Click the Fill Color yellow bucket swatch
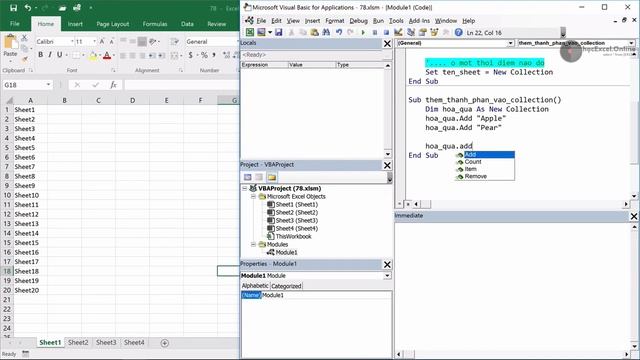 click(93, 56)
